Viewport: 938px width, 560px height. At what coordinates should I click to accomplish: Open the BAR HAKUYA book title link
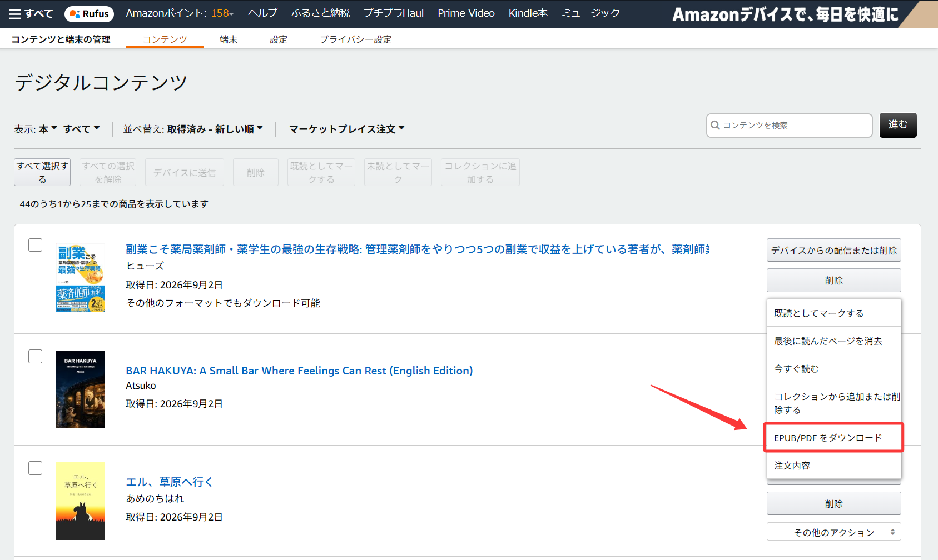click(x=299, y=371)
